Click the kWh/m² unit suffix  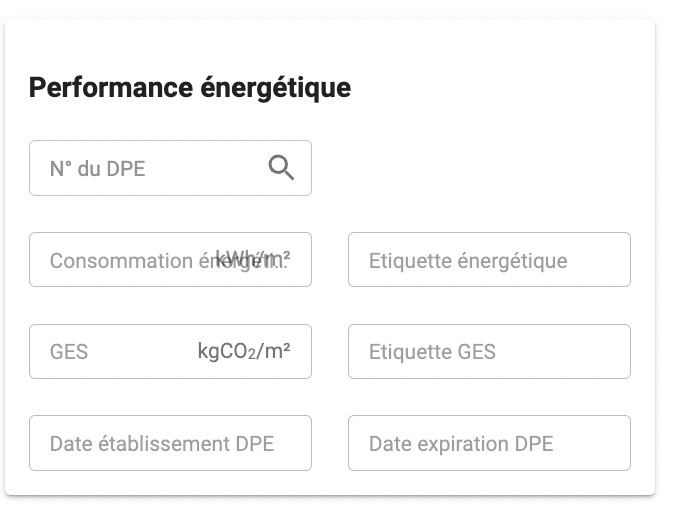253,257
